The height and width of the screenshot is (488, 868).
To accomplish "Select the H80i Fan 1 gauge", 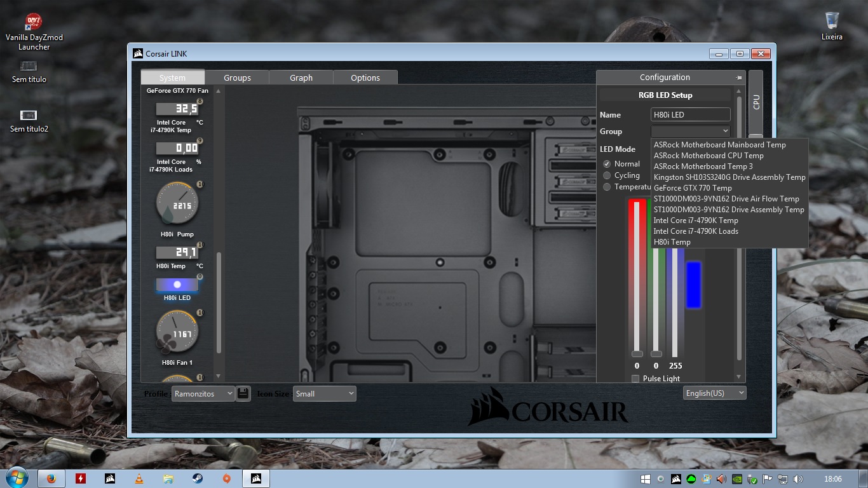I will pyautogui.click(x=177, y=331).
